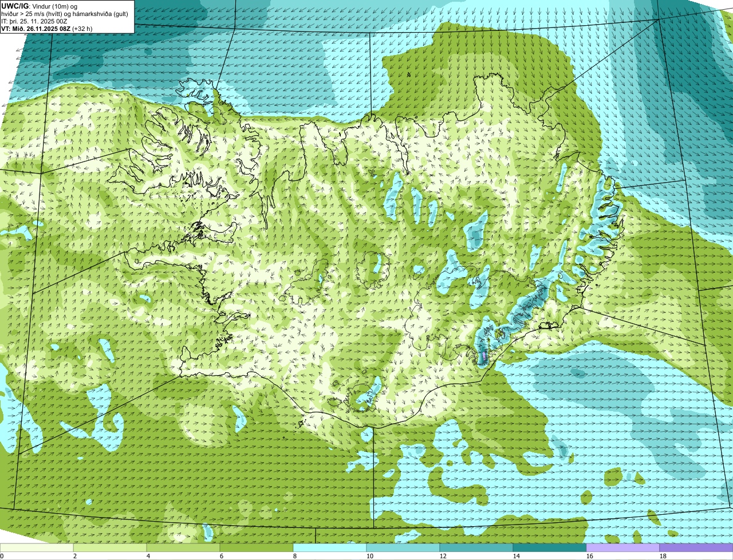
Task: Click the 2–4 m/s light green legend swatch
Action: pos(110,548)
